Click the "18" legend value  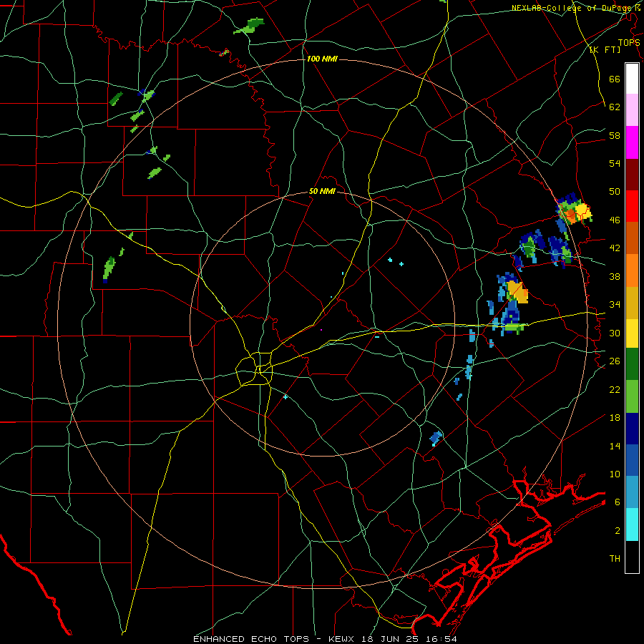pyautogui.click(x=615, y=418)
